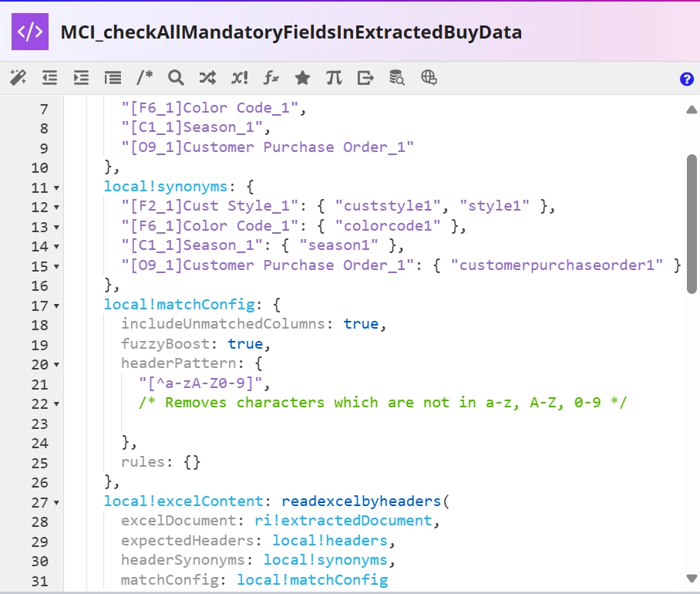Click "customerpurchaseorder1" string on line 15
The height and width of the screenshot is (594, 700).
557,265
